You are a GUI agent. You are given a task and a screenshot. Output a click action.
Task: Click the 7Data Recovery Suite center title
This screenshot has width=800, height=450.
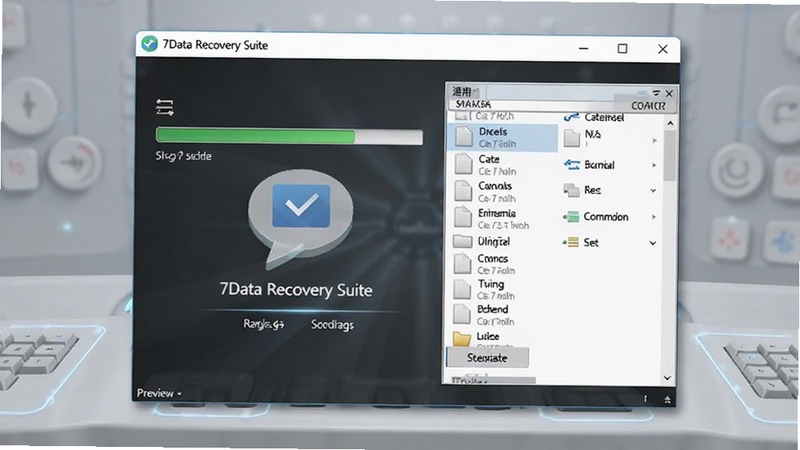[296, 289]
